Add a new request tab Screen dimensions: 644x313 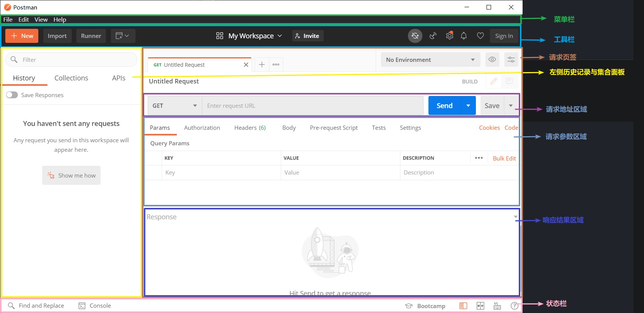point(262,64)
